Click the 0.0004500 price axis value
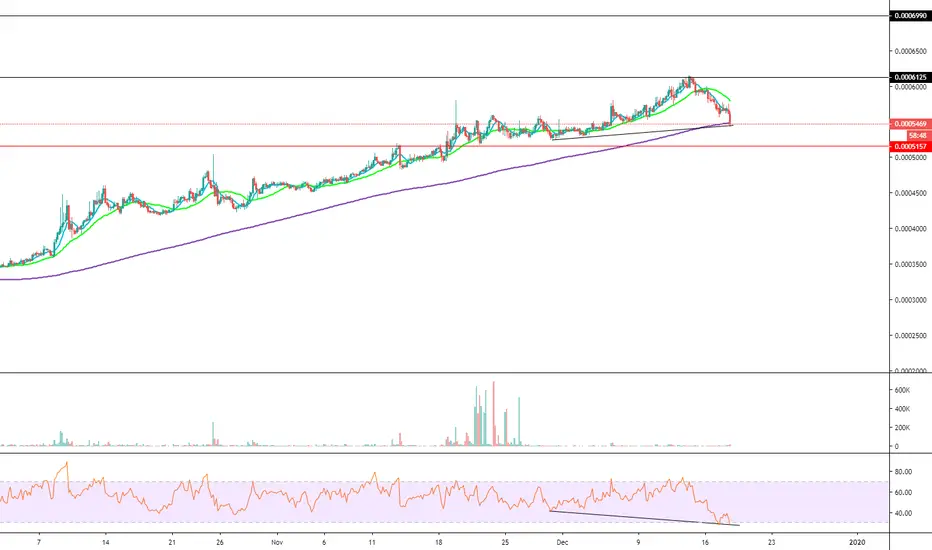 click(x=911, y=193)
